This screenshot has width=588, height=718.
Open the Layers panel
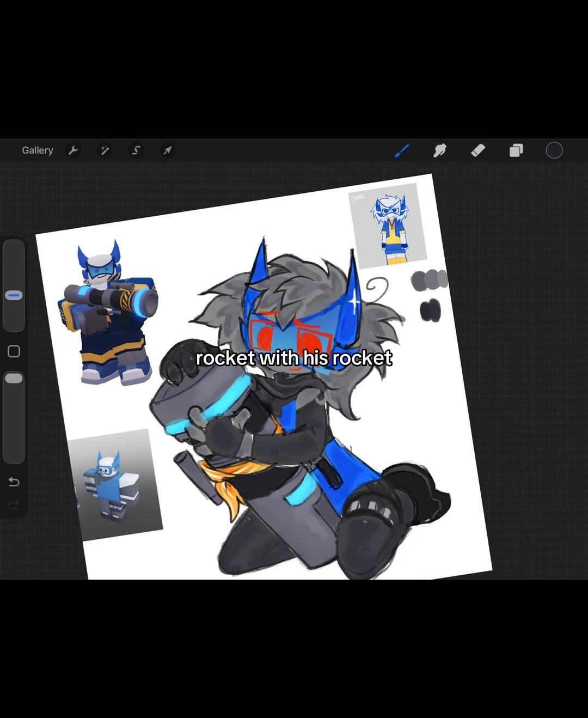516,150
